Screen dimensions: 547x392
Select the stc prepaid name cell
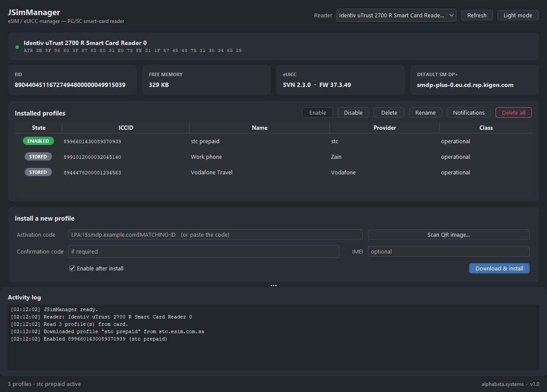pyautogui.click(x=260, y=141)
